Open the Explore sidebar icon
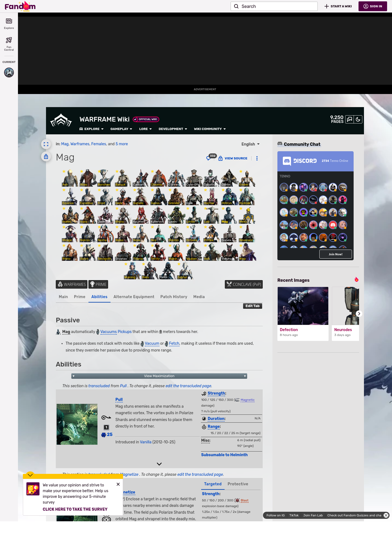Screen dimensions: 392x545 coord(9,24)
